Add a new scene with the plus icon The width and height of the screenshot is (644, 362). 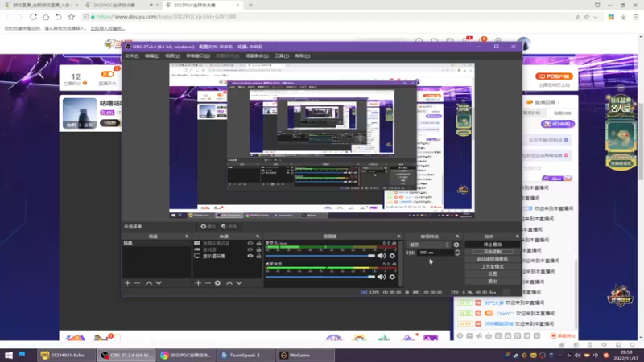click(127, 283)
